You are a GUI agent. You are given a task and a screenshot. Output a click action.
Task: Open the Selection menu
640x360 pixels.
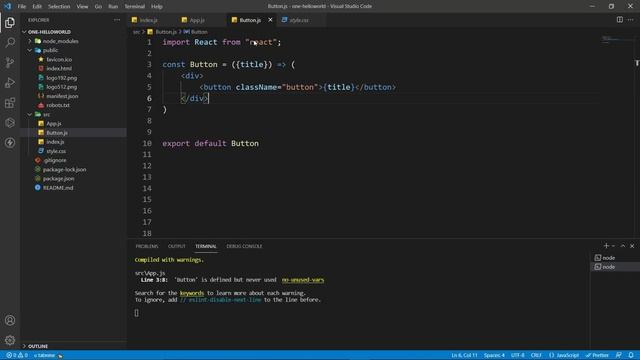[59, 7]
